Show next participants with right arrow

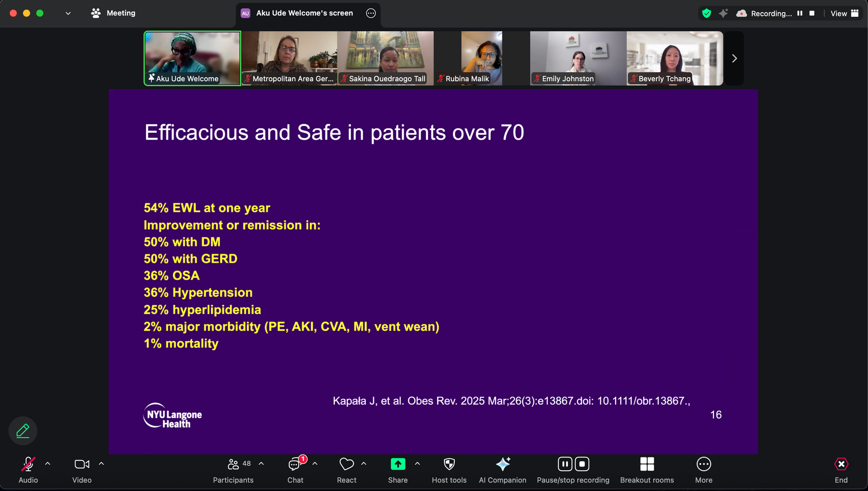734,58
